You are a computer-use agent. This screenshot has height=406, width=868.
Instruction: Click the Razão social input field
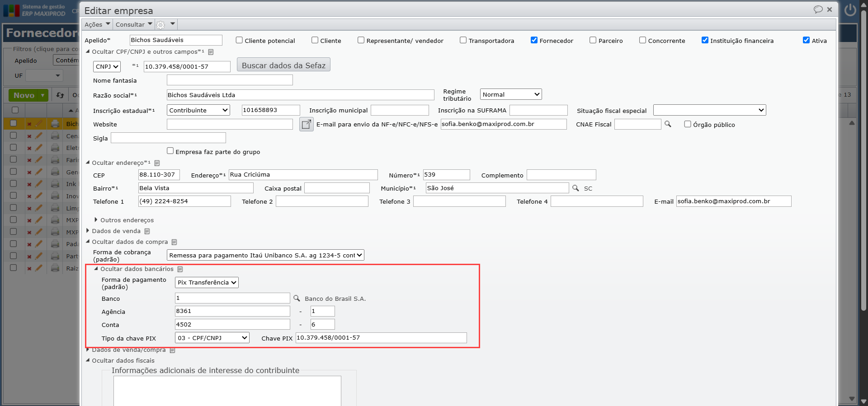pyautogui.click(x=300, y=95)
